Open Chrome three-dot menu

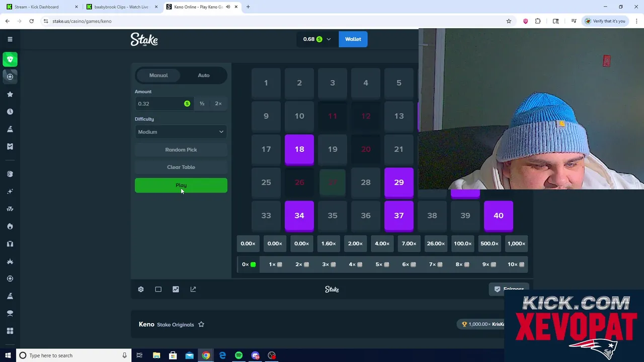(x=636, y=21)
